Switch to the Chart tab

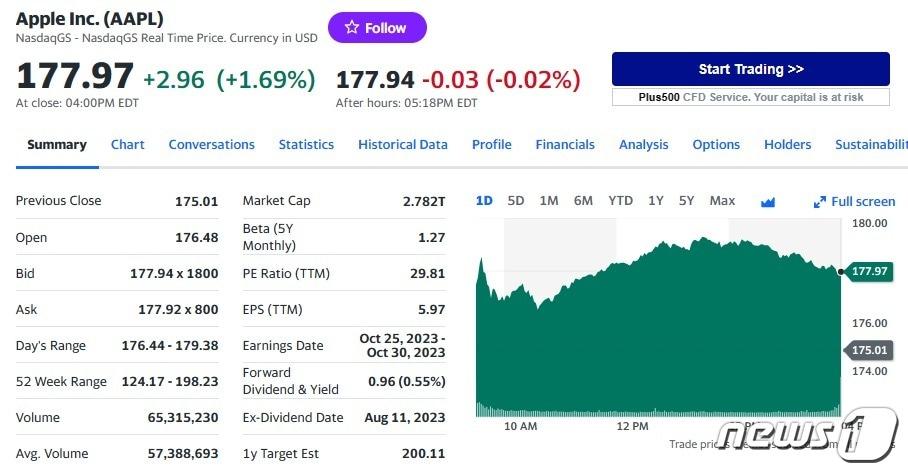[128, 144]
